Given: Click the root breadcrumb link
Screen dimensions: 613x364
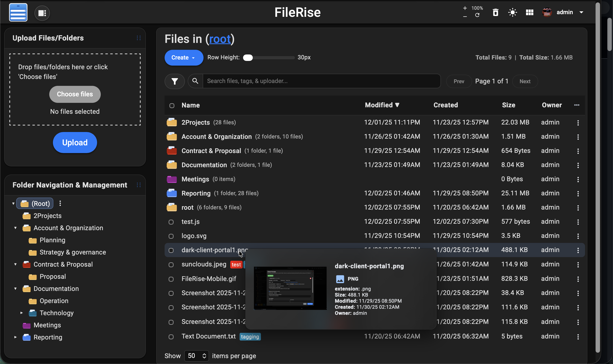Looking at the screenshot, I should click(x=220, y=39).
